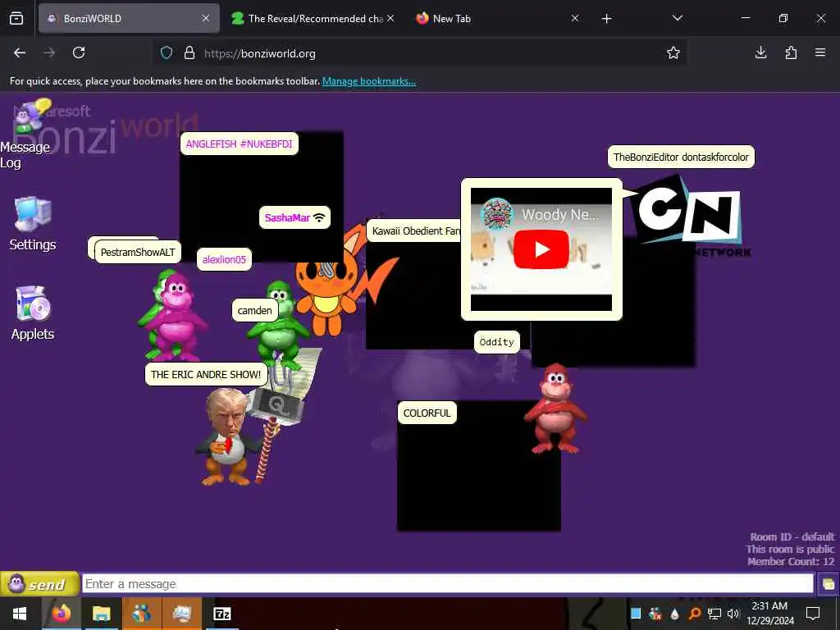This screenshot has width=840, height=630.
Task: Play the Woody YouTube video
Action: point(541,249)
